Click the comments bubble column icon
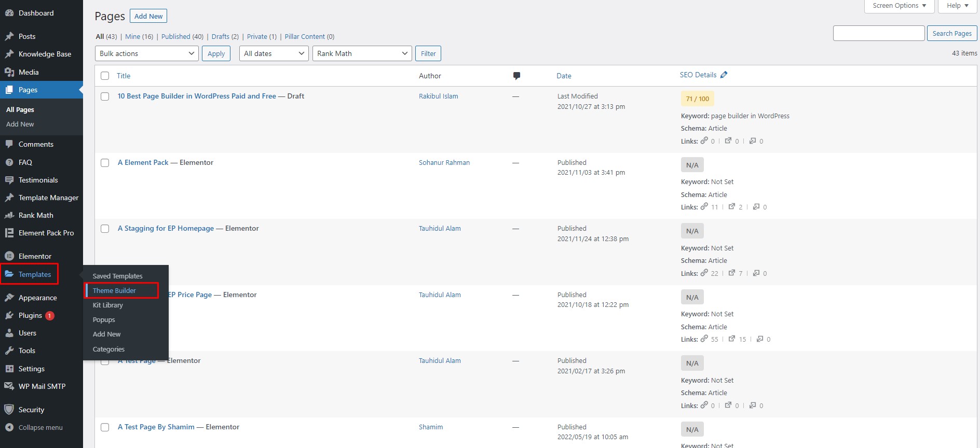This screenshot has height=448, width=980. [516, 76]
